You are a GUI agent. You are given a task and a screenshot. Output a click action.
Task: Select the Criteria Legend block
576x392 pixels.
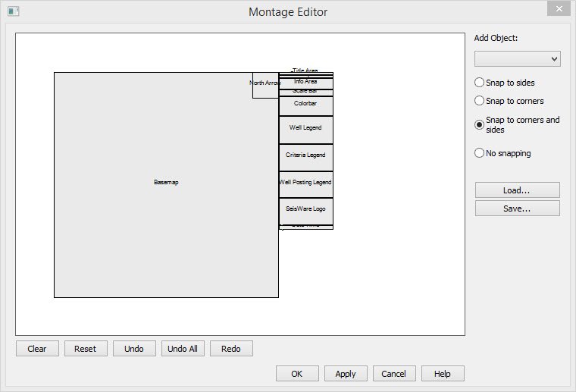click(305, 156)
